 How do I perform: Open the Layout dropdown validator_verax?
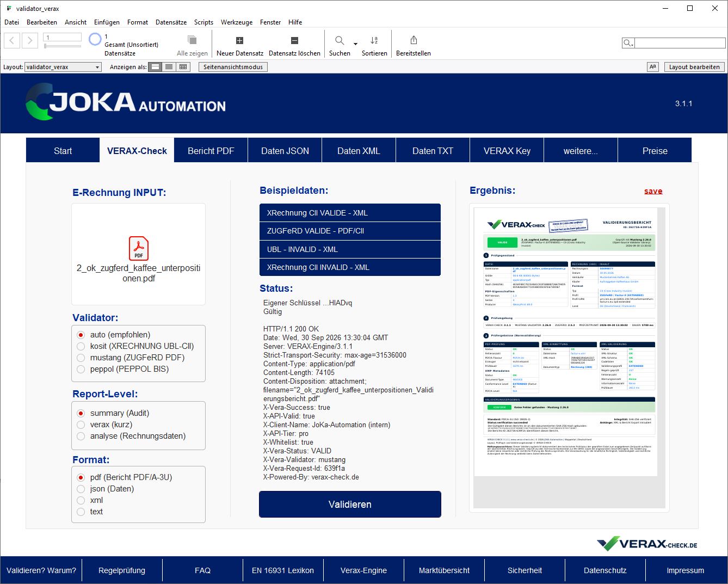click(63, 67)
